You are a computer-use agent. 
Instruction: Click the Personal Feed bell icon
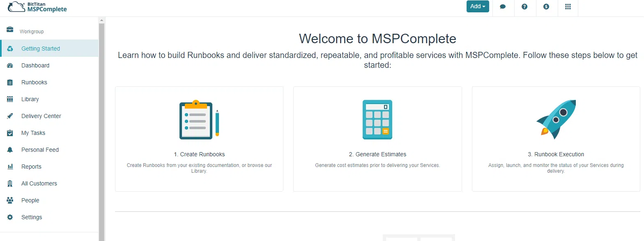(x=10, y=150)
